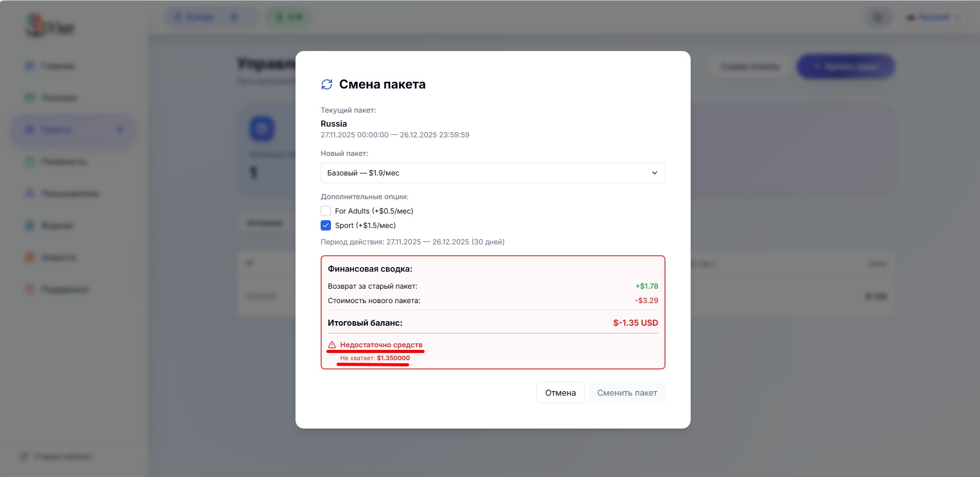Open the Пользователи sidebar menu item
980x477 pixels.
pos(69,193)
